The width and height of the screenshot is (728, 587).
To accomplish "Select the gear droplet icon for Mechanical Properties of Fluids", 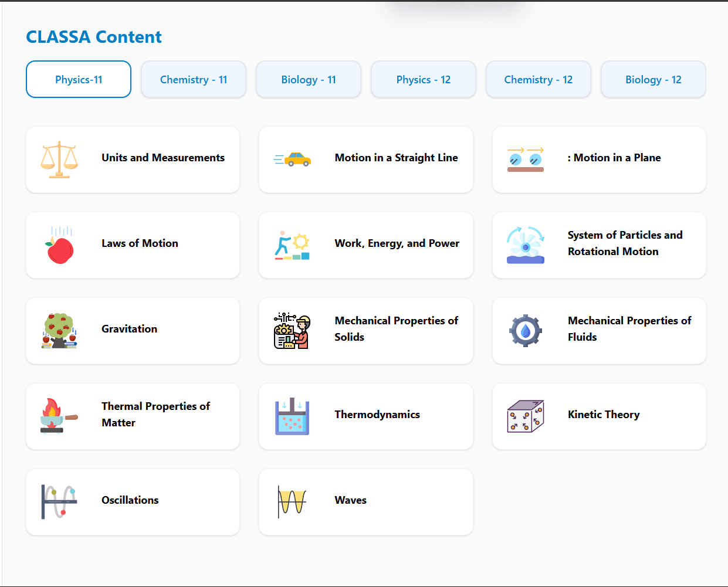I will pyautogui.click(x=525, y=330).
